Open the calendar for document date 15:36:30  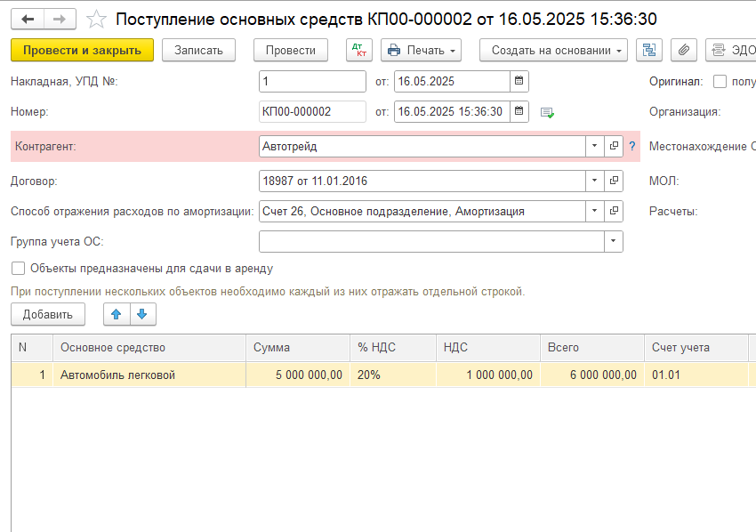pos(519,111)
